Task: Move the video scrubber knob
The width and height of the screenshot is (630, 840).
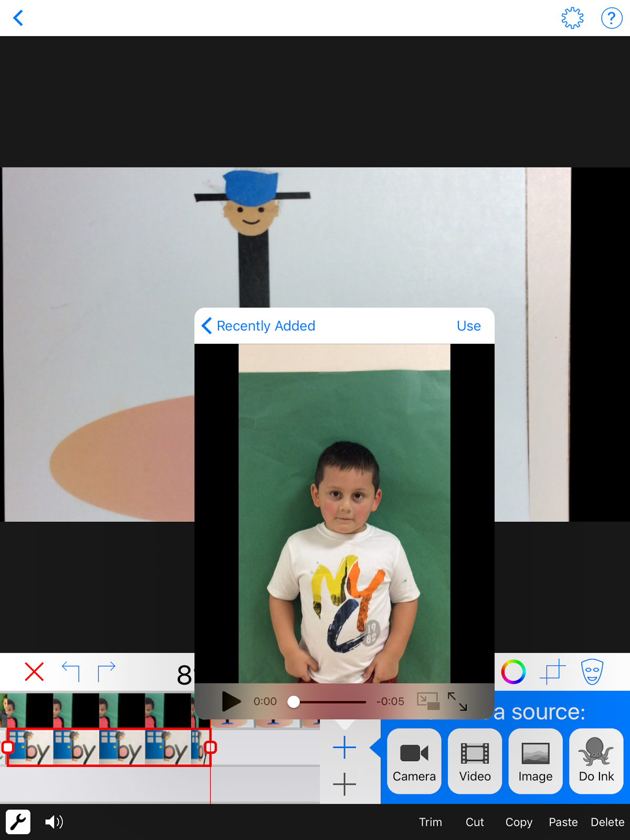Action: pos(293,701)
